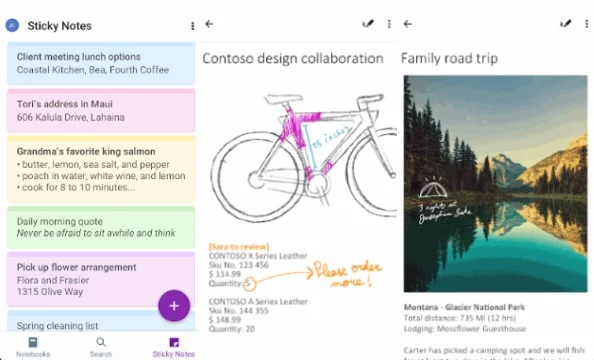Tap 'CONTOSO A Series Leather' line
This screenshot has width=594, height=360.
258,302
